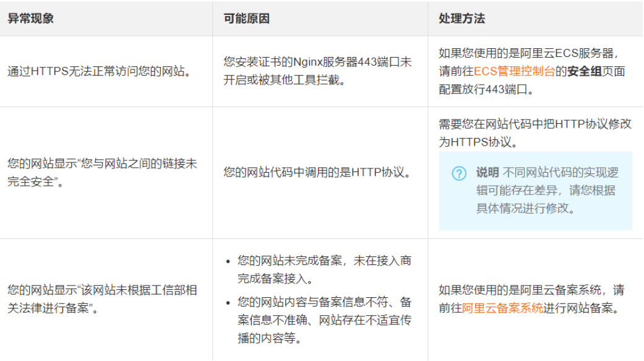Open the ECS管理控制台 link
The image size is (644, 361).
pyautogui.click(x=514, y=71)
